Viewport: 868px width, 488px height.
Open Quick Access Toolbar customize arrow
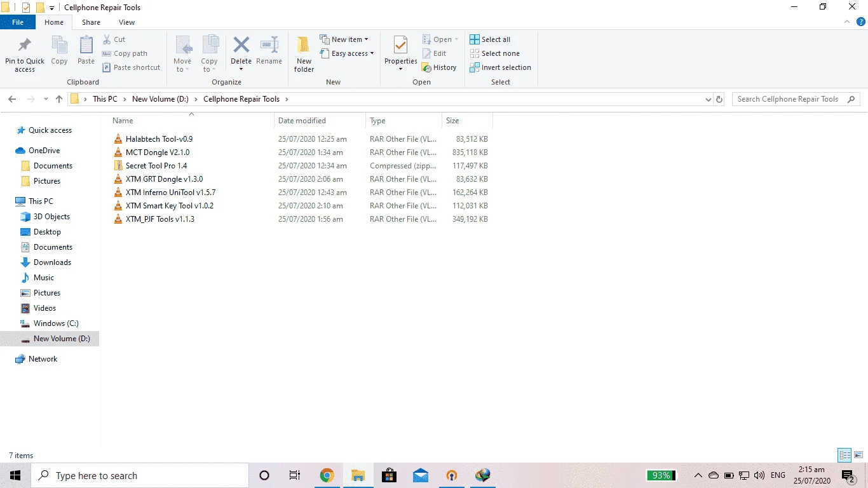51,8
